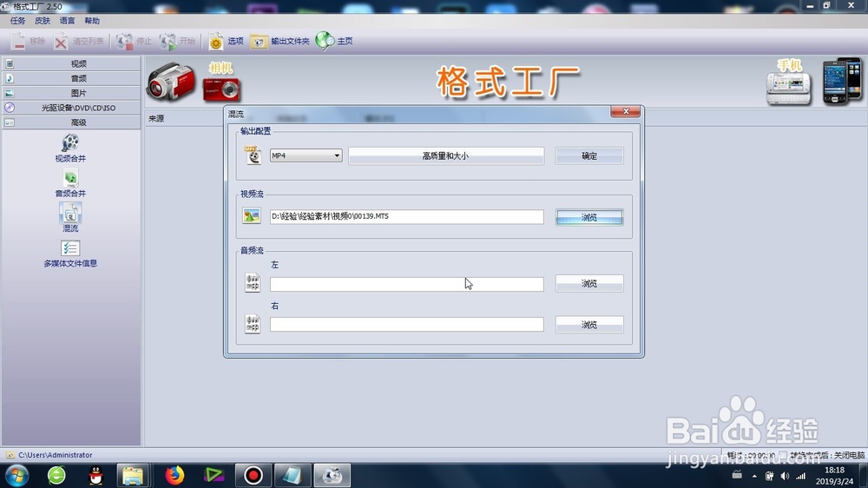Click the right audio stream music icon
Viewport: 868px width, 488px height.
pos(253,324)
